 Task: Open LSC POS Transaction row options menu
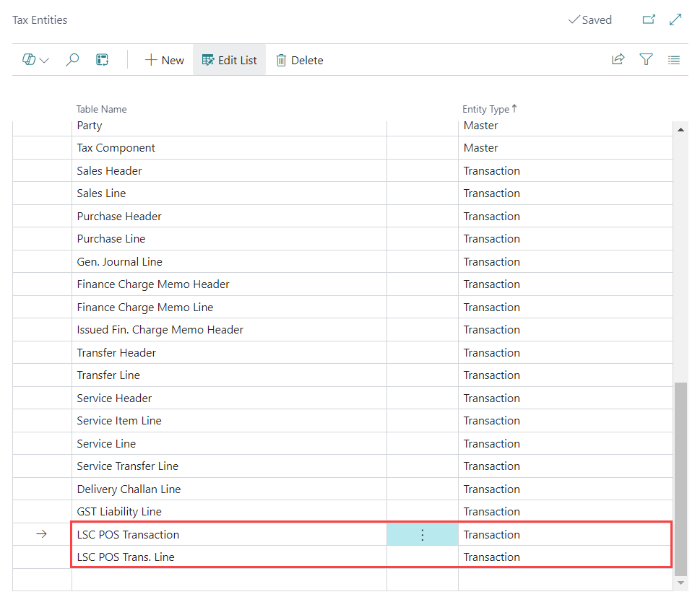coord(423,535)
